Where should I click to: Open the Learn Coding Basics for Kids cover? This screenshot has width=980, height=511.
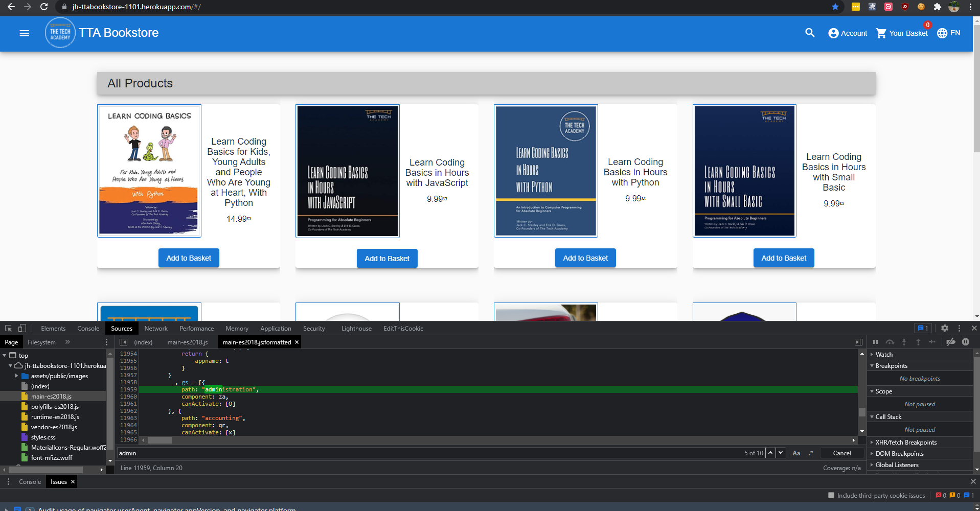[x=149, y=171]
